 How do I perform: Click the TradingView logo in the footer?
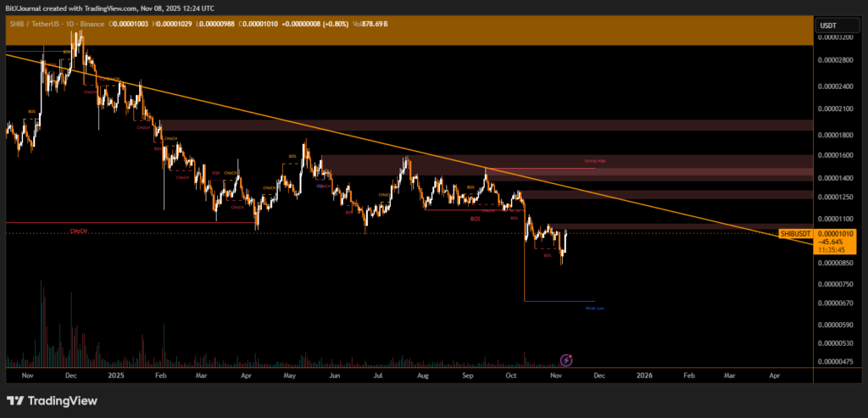pyautogui.click(x=52, y=400)
